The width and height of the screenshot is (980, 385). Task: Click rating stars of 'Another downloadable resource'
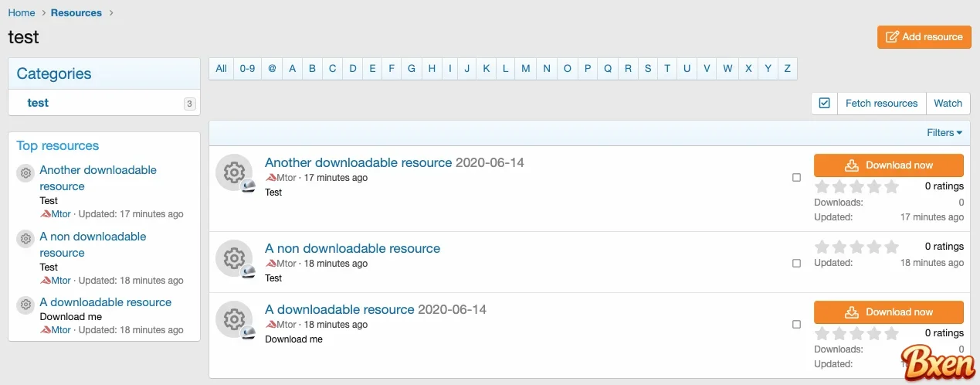pos(857,186)
